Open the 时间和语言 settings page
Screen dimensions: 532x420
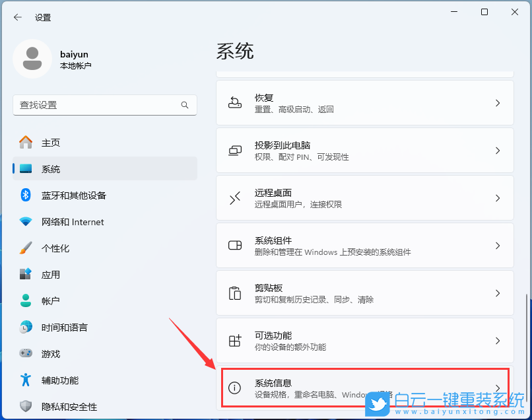66,327
